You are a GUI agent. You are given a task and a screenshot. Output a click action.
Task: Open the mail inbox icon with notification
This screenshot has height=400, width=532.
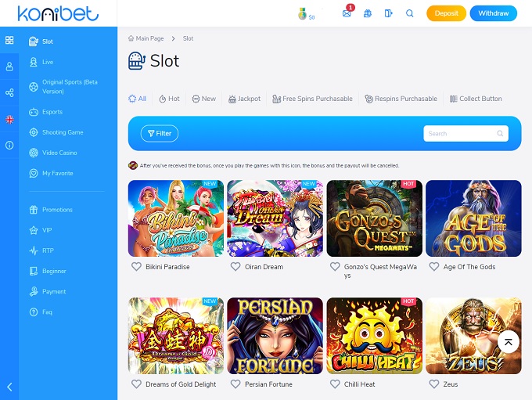click(347, 13)
